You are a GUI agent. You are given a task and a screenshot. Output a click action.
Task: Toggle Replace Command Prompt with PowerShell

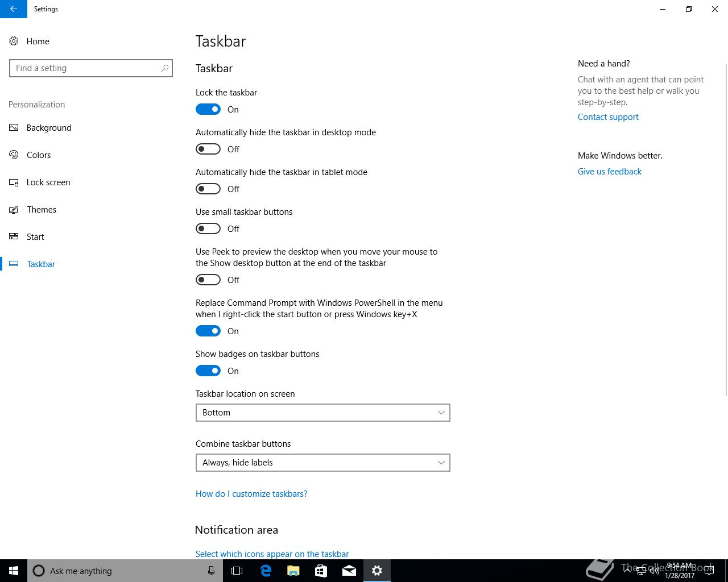[x=208, y=331]
